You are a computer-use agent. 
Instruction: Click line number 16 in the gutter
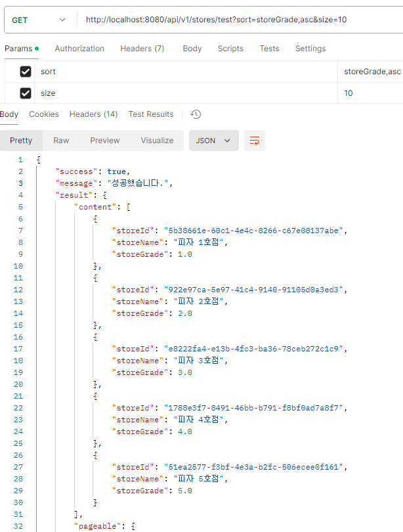(18, 337)
